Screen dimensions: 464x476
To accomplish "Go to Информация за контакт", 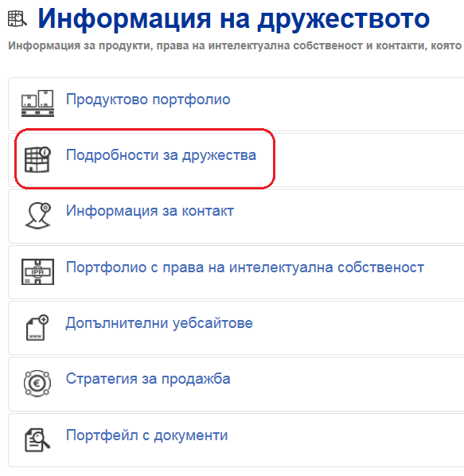I will pyautogui.click(x=150, y=211).
